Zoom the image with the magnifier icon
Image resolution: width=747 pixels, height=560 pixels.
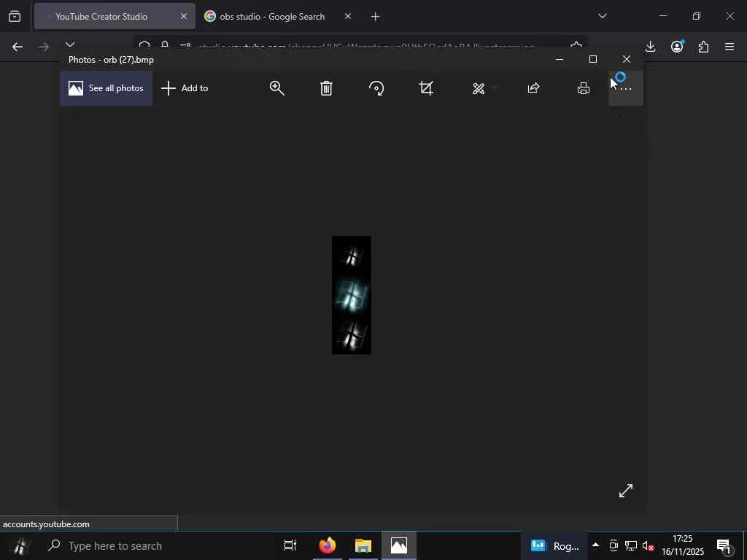[x=276, y=88]
